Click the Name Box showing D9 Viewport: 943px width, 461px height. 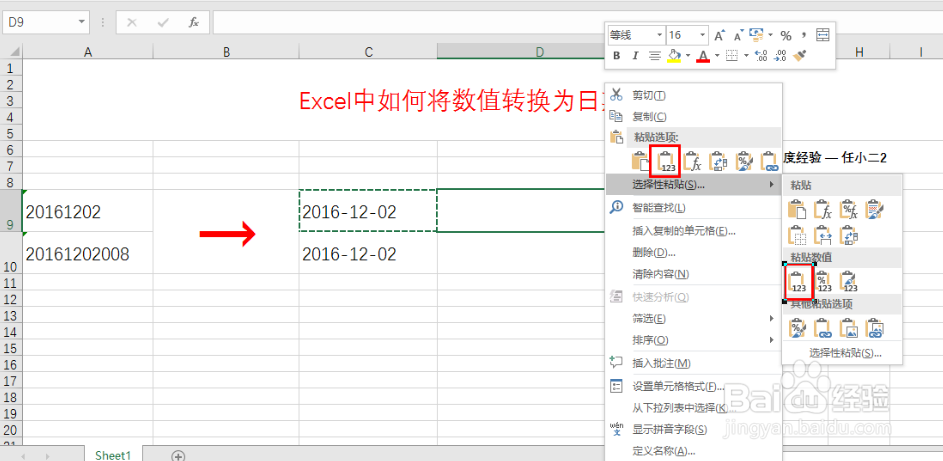[x=47, y=22]
